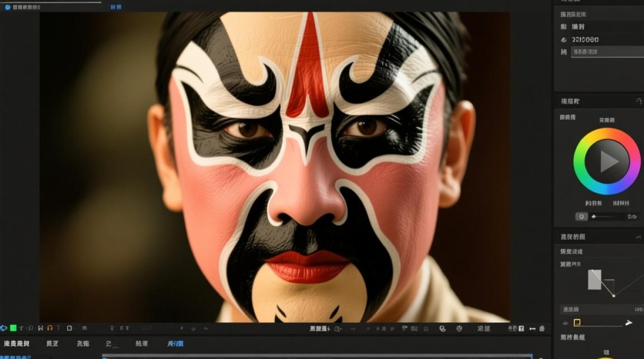Image resolution: width=644 pixels, height=359 pixels.
Task: Click the yellow square handle in right panel
Action: [577, 323]
